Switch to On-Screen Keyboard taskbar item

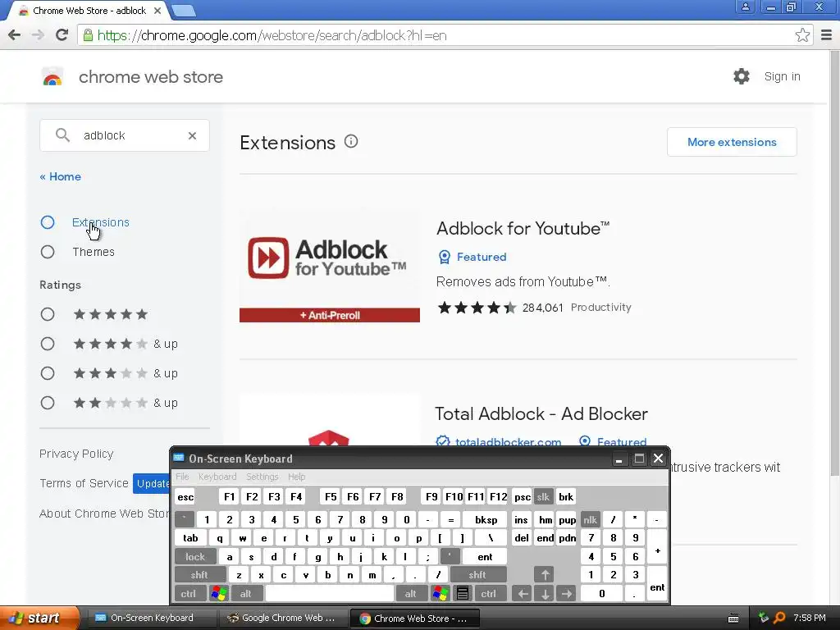coord(151,618)
